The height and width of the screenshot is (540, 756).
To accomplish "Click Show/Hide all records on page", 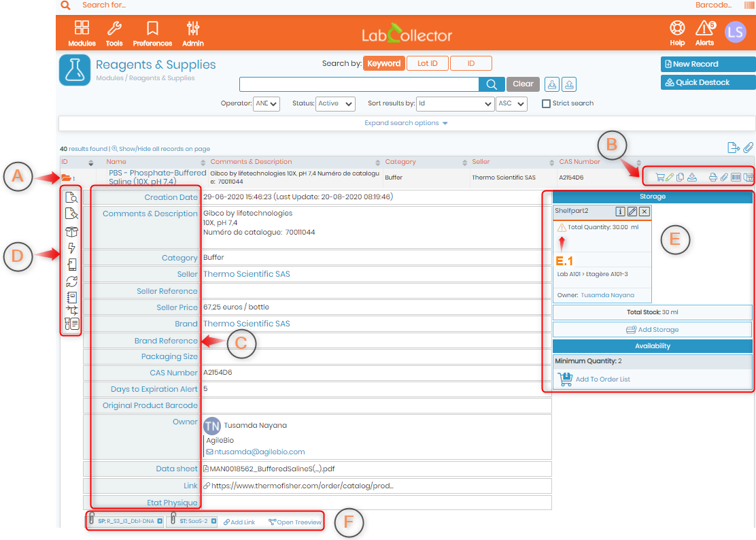I will tap(161, 149).
